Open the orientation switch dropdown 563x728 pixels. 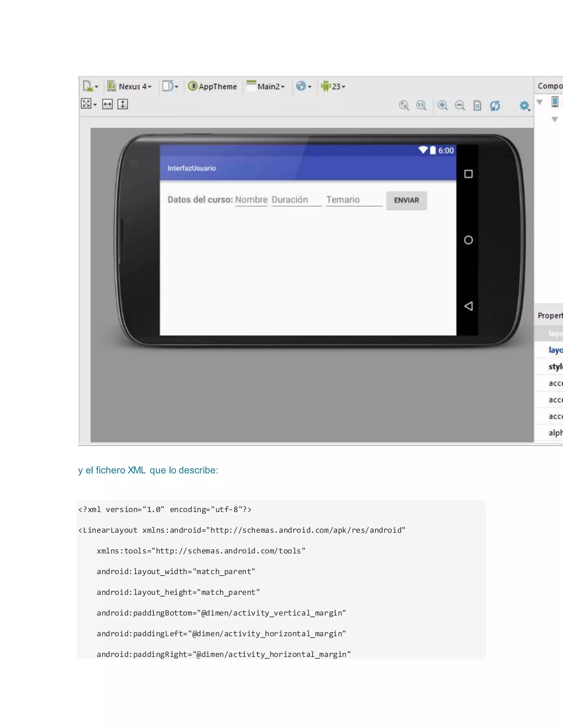(x=170, y=86)
